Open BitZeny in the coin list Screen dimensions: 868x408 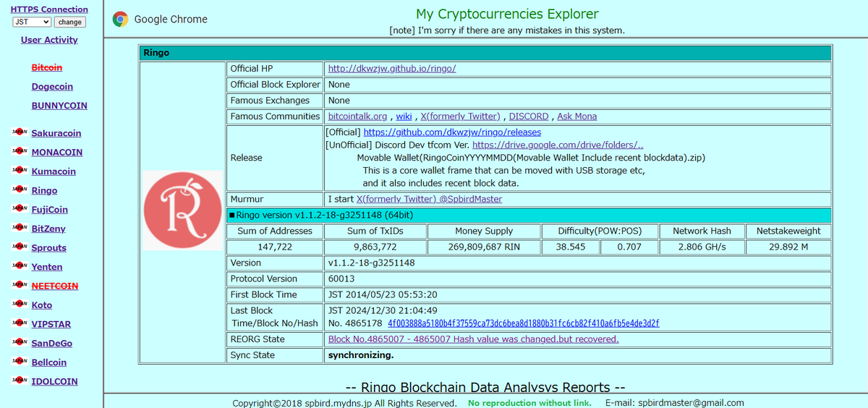click(x=48, y=229)
